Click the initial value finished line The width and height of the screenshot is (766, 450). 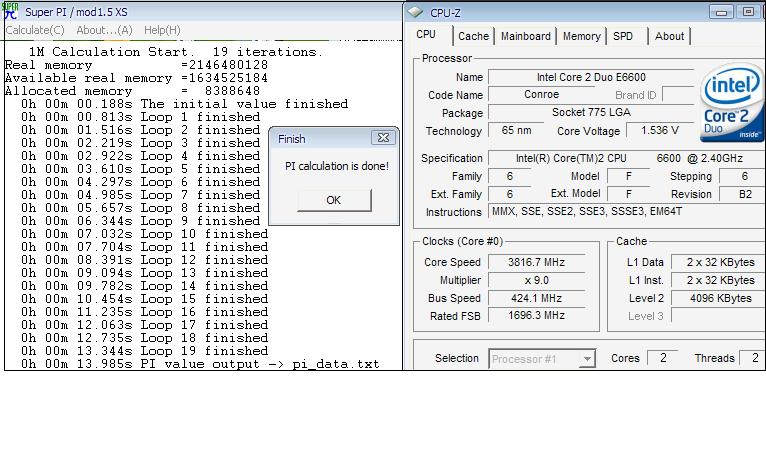pyautogui.click(x=184, y=104)
